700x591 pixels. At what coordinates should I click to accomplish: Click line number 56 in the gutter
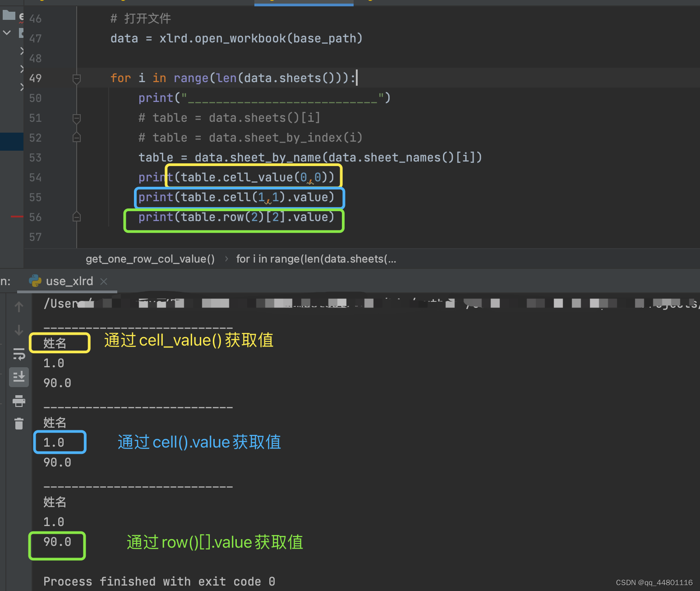tap(35, 217)
